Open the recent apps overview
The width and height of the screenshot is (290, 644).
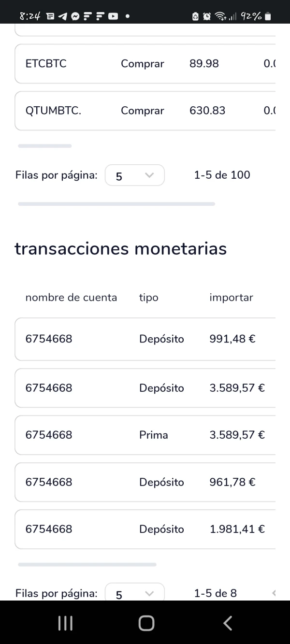point(65,623)
